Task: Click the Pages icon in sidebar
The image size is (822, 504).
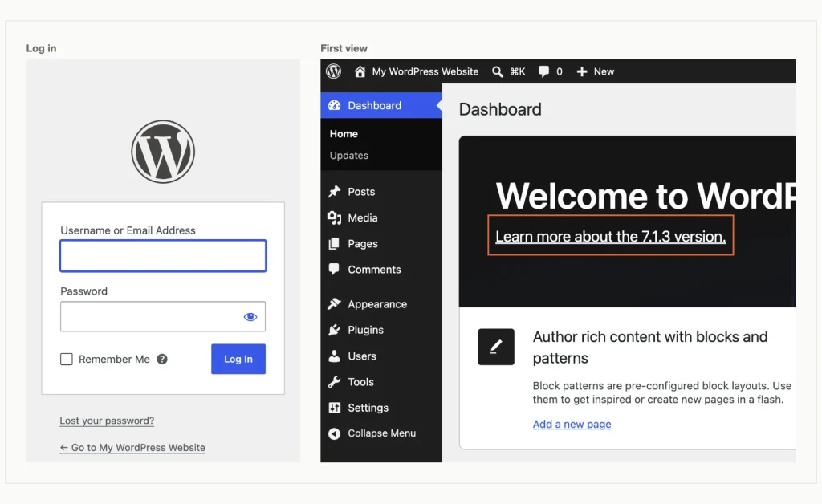Action: (x=334, y=244)
